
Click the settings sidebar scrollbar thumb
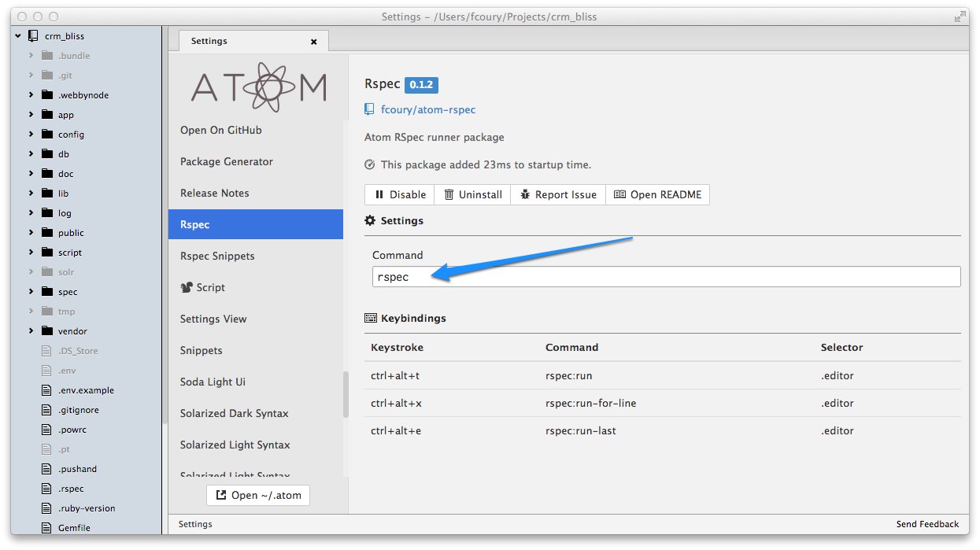(346, 394)
